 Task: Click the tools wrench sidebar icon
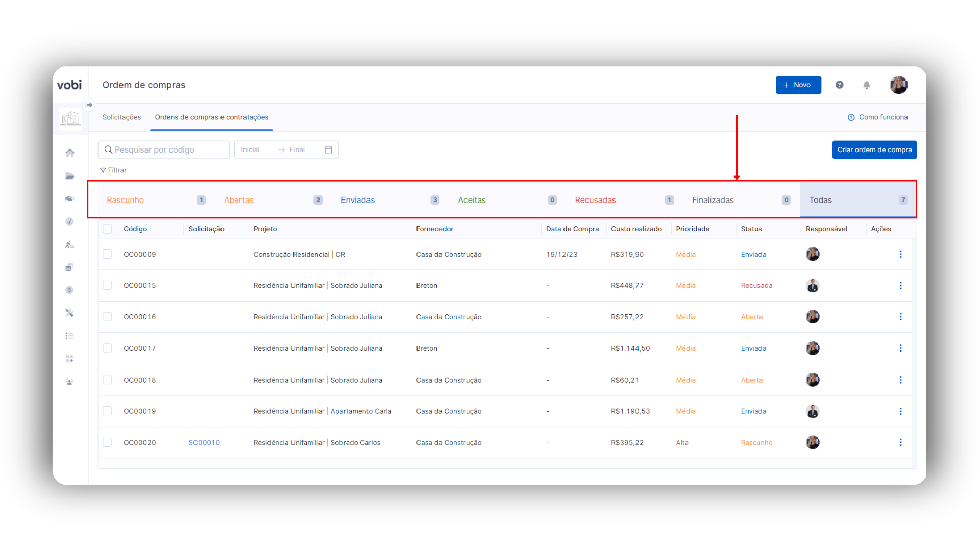[x=70, y=313]
